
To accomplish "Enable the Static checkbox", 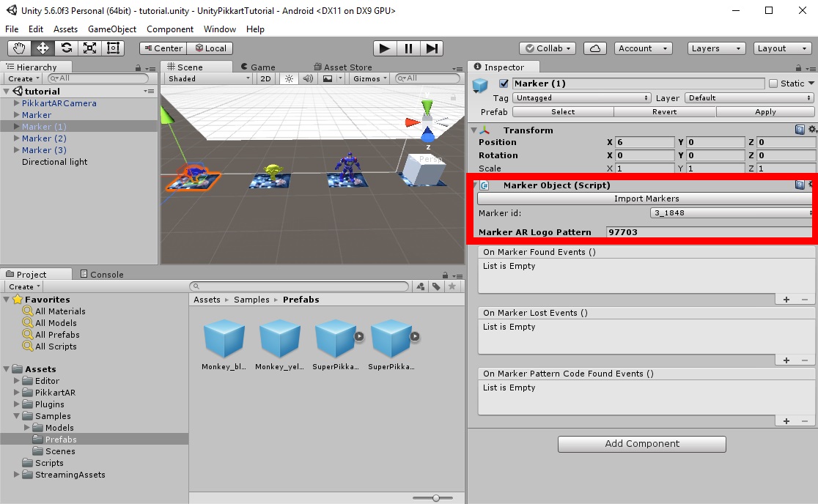I will pos(773,84).
